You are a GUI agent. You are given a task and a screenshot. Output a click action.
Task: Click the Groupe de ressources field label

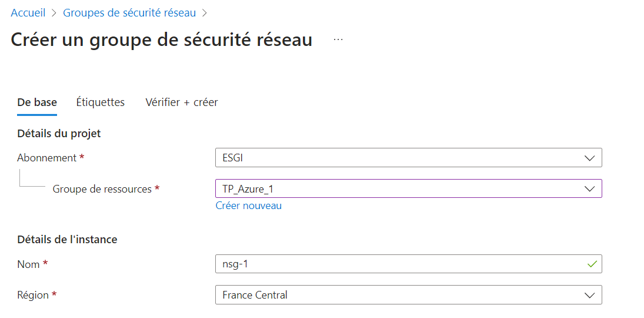[x=103, y=189]
